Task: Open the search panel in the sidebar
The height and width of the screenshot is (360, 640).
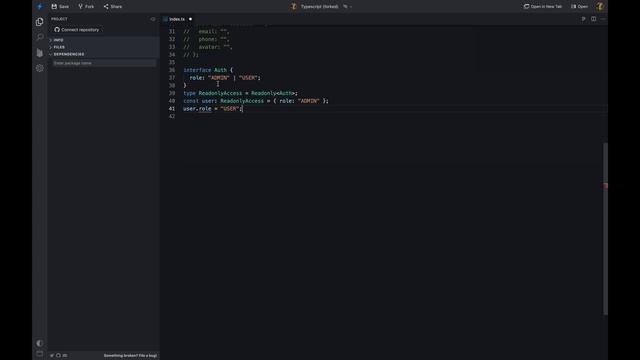Action: point(40,37)
